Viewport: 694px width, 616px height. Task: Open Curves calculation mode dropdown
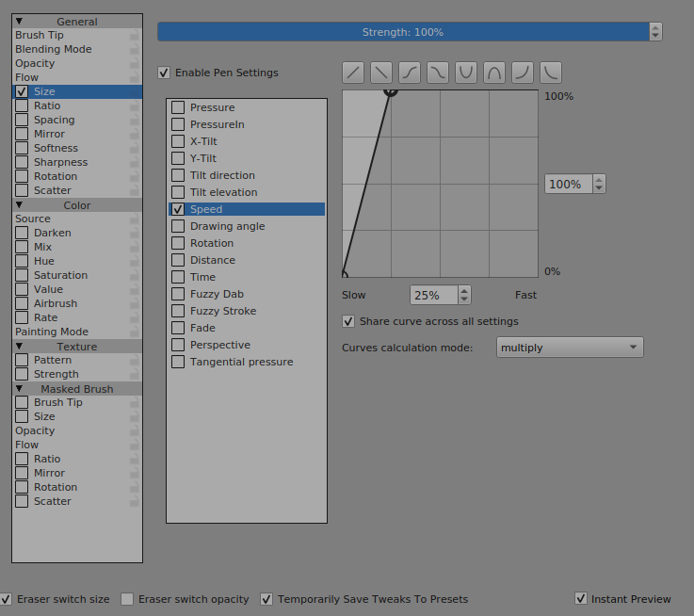point(570,348)
